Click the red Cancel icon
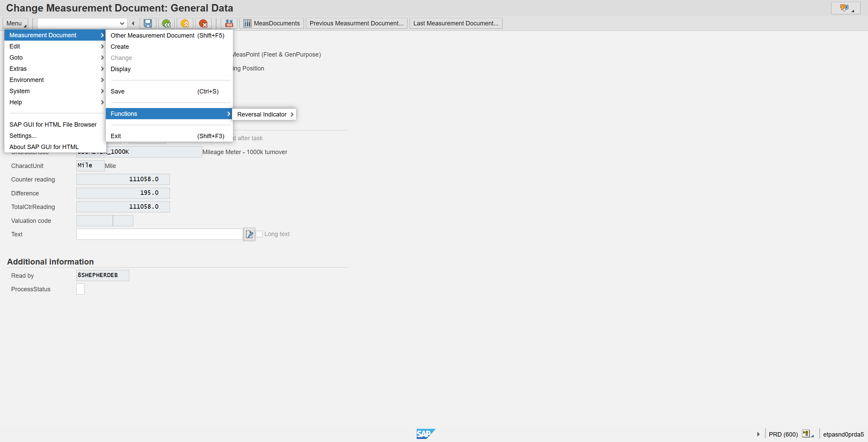The height and width of the screenshot is (442, 868). [203, 23]
